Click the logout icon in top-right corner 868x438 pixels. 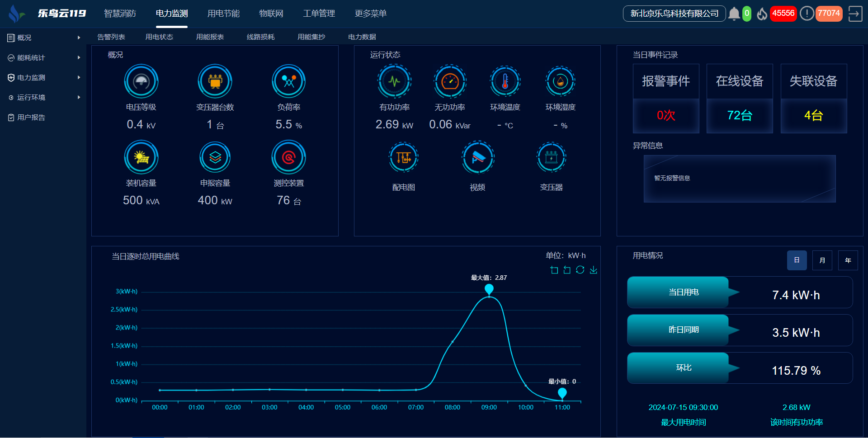coord(855,14)
